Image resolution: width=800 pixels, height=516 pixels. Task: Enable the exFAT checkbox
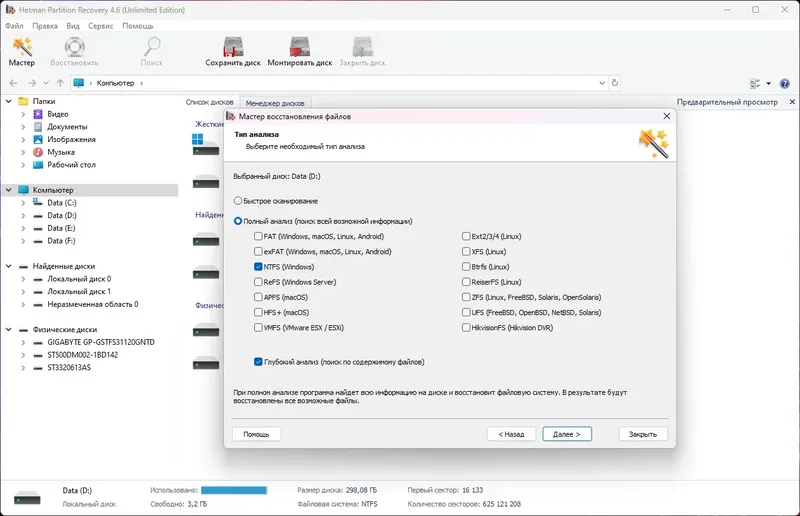coord(258,252)
